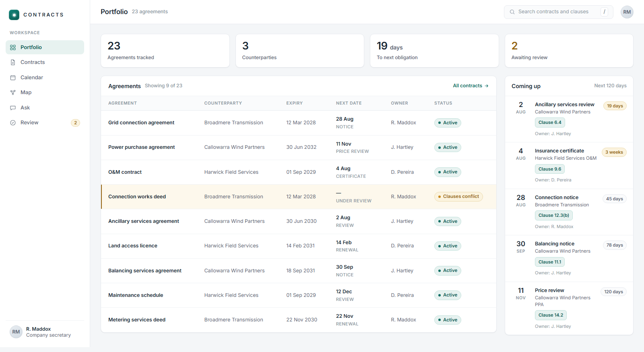Sort by the Counterparty column header
This screenshot has height=352, width=644.
click(223, 103)
